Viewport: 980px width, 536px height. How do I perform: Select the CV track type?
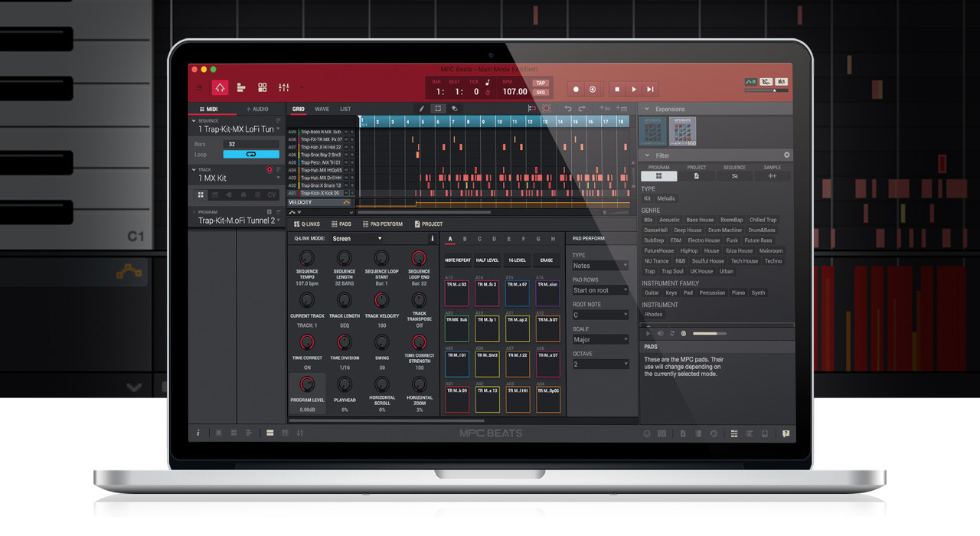click(271, 194)
